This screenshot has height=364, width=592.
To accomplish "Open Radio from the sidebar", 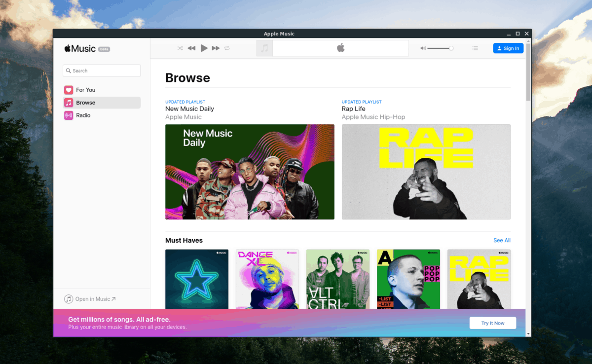I will click(102, 115).
